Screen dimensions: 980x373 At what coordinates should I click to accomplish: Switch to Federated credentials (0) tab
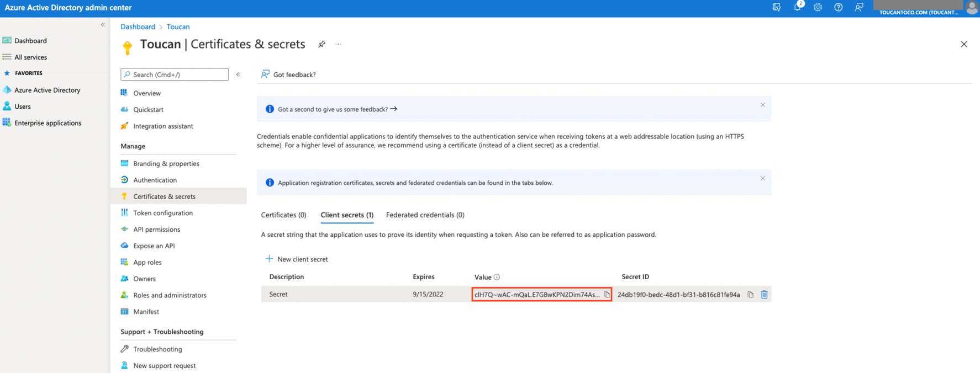point(425,215)
